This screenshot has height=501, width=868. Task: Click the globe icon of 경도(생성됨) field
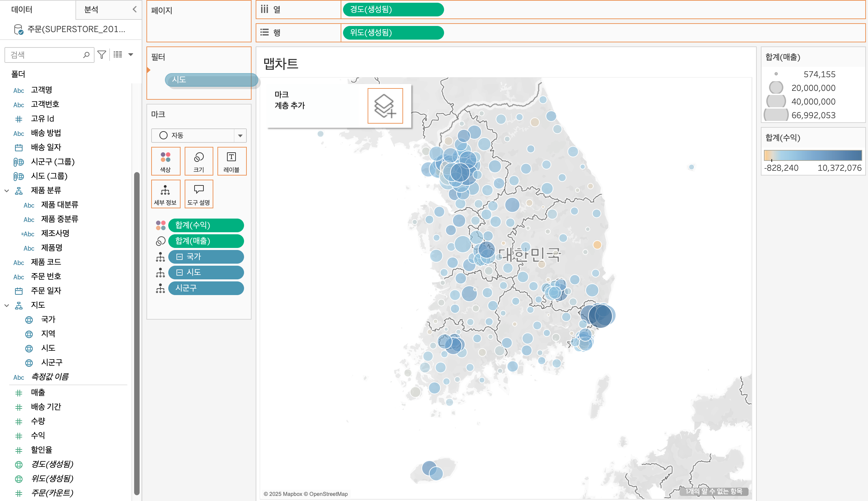tap(19, 464)
